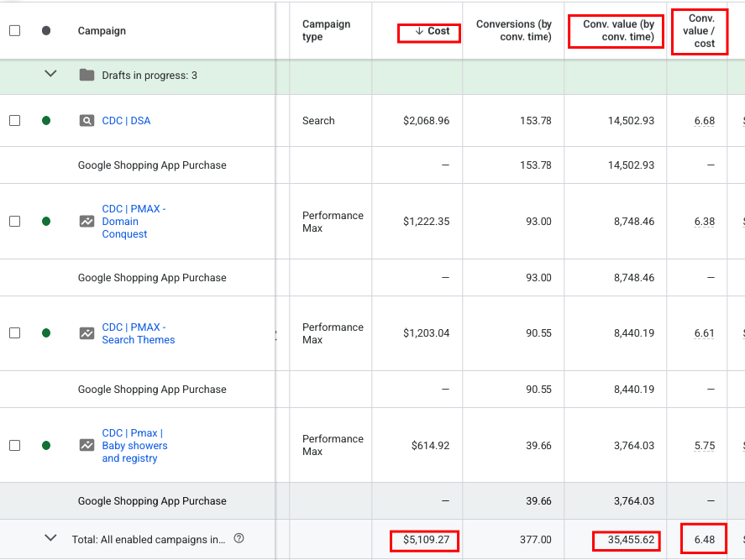The height and width of the screenshot is (560, 745).
Task: Click the $1,222.35 cost cell
Action: coord(426,222)
